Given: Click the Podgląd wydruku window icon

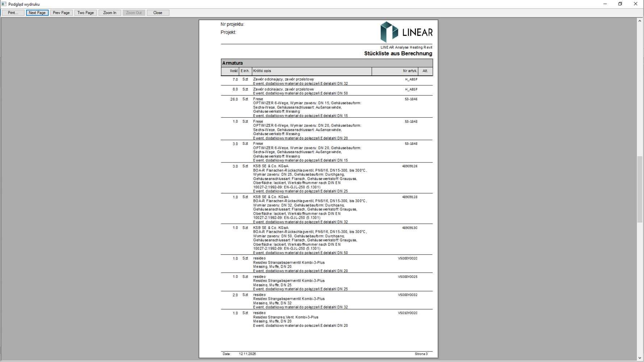Looking at the screenshot, I should coord(4,4).
